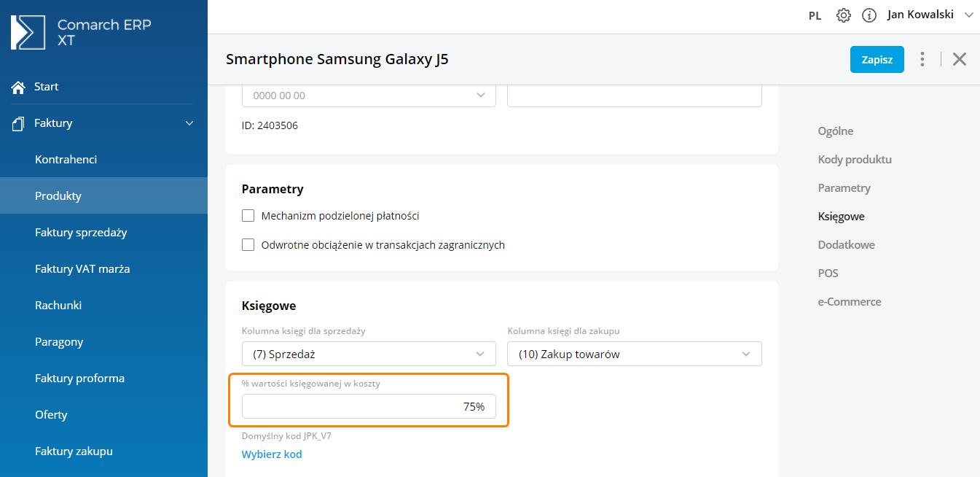This screenshot has height=477, width=980.
Task: Open Kolumna księgi dla sprzedaży dropdown
Action: pyautogui.click(x=369, y=354)
